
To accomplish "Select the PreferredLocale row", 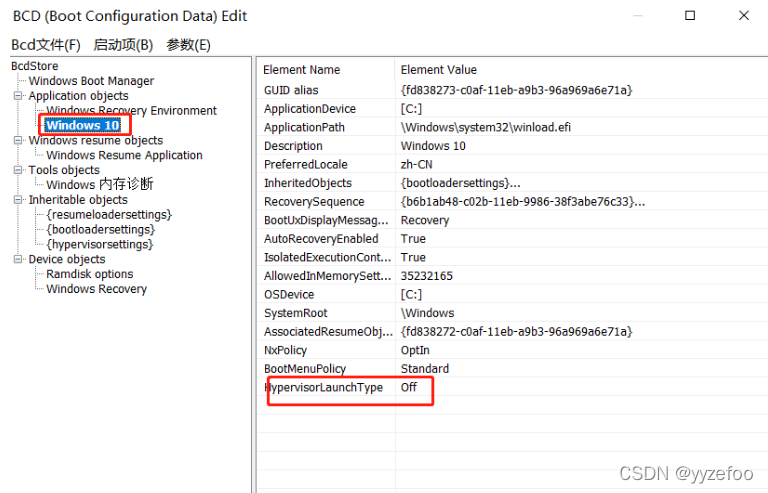I will tap(513, 164).
